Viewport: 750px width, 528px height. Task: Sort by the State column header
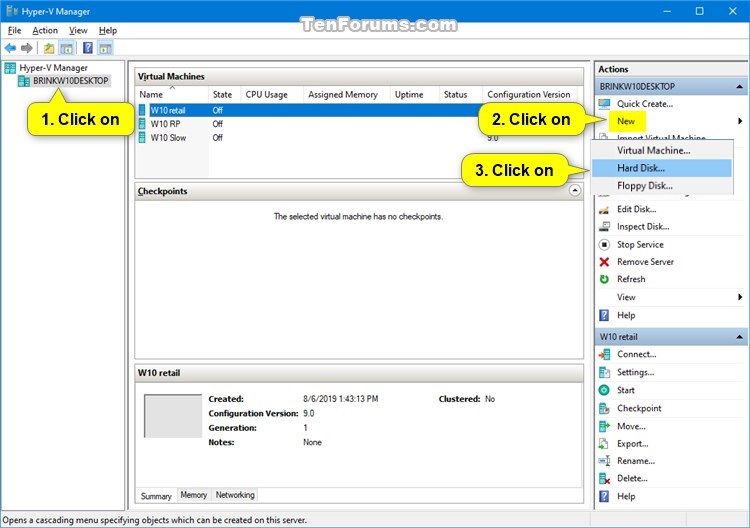223,95
